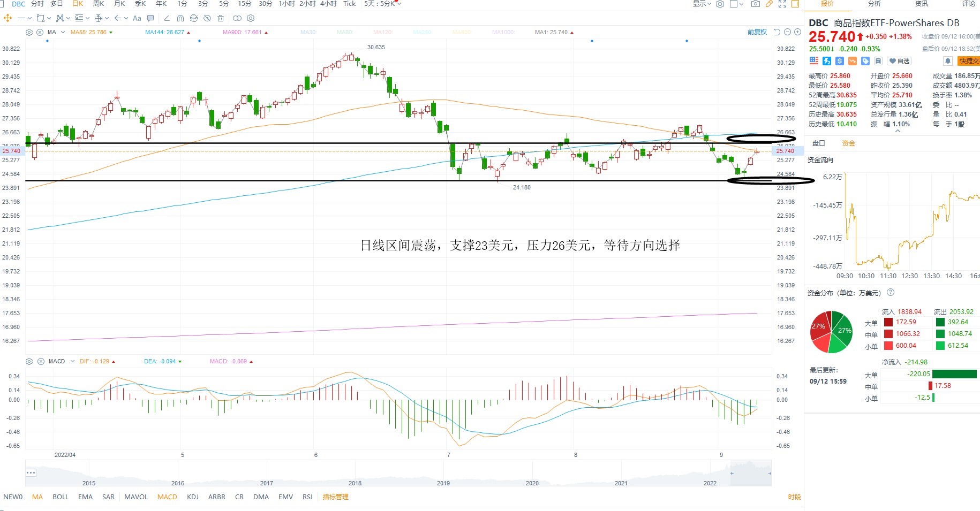Delete drawings with the trash icon

click(x=221, y=18)
